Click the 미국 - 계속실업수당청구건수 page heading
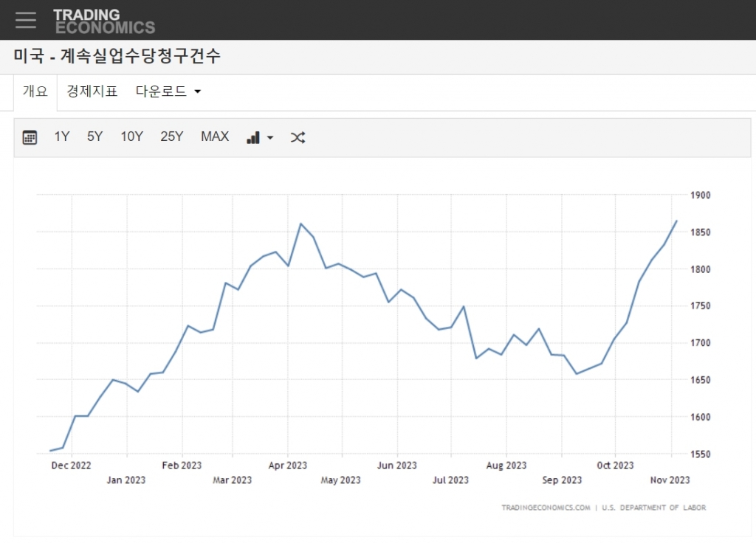The image size is (756, 543). [117, 56]
